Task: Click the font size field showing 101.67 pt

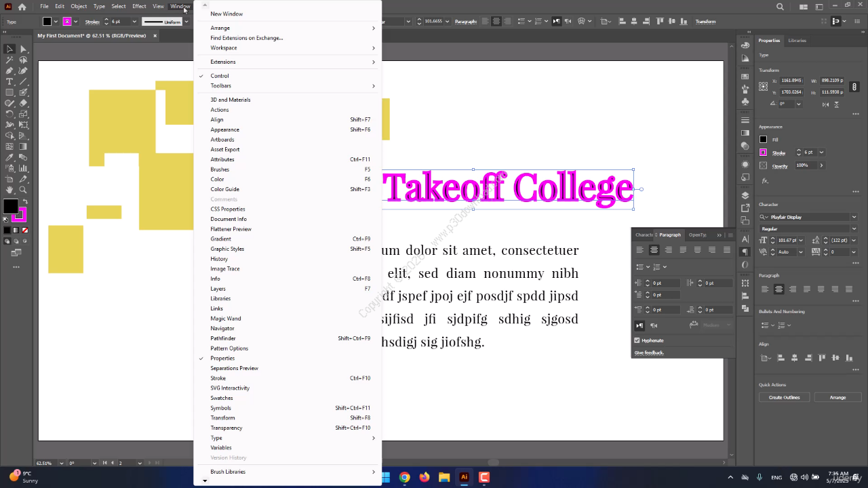Action: [x=787, y=240]
